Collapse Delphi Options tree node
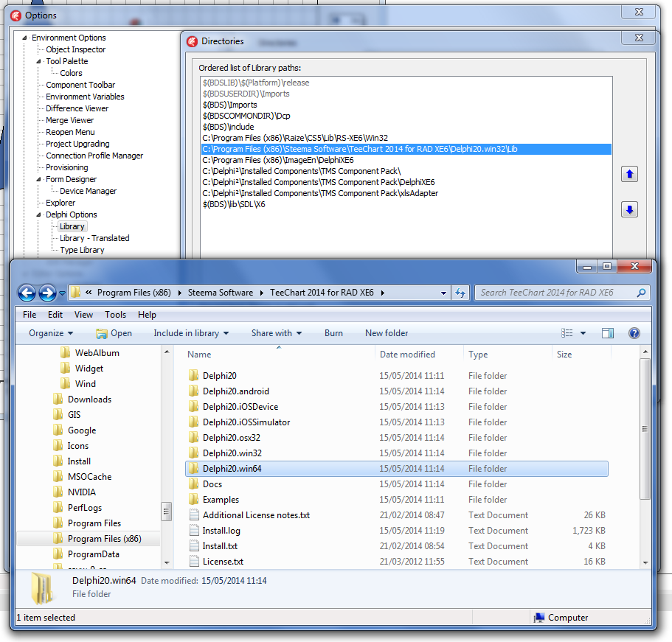Viewport: 672px width, 642px height. point(39,214)
